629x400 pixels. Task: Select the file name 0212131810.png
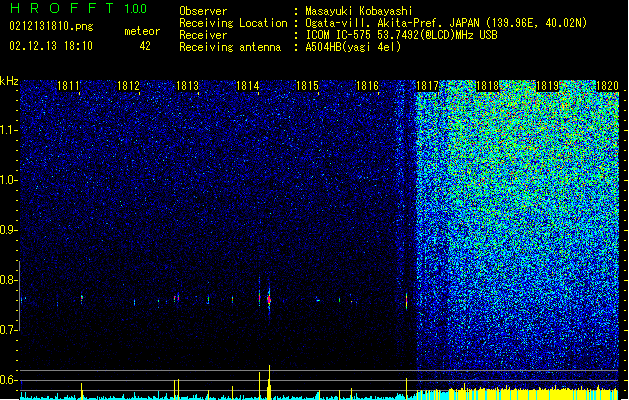(51, 26)
